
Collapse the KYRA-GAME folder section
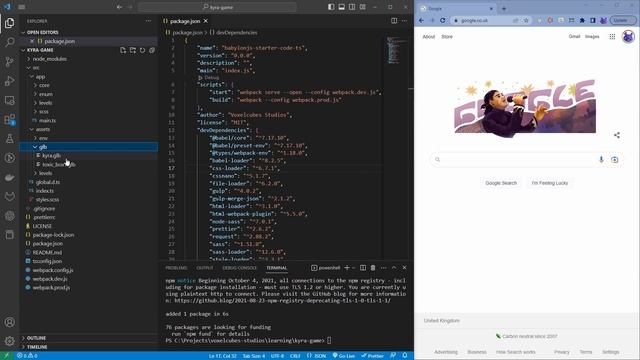click(x=23, y=50)
